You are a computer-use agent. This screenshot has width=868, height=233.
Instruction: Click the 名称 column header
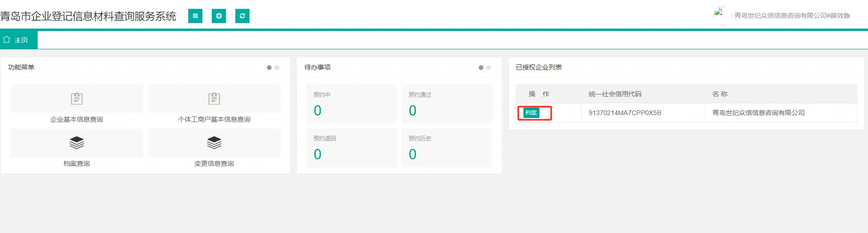(781, 94)
